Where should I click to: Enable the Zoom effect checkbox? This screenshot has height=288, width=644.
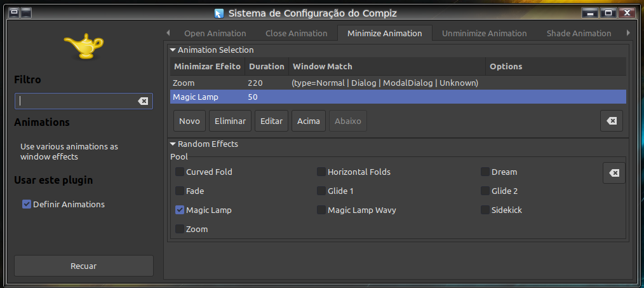(x=180, y=229)
